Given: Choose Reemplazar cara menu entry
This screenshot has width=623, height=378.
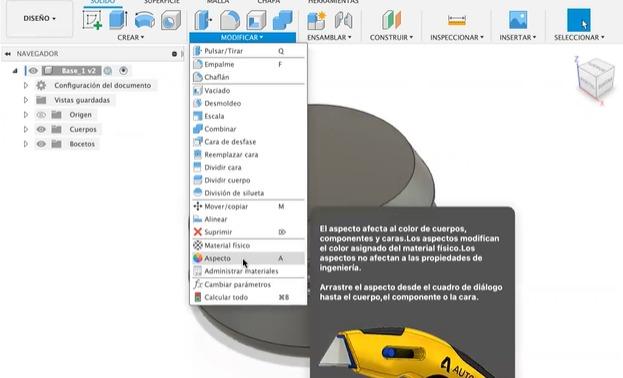Looking at the screenshot, I should click(248, 155).
